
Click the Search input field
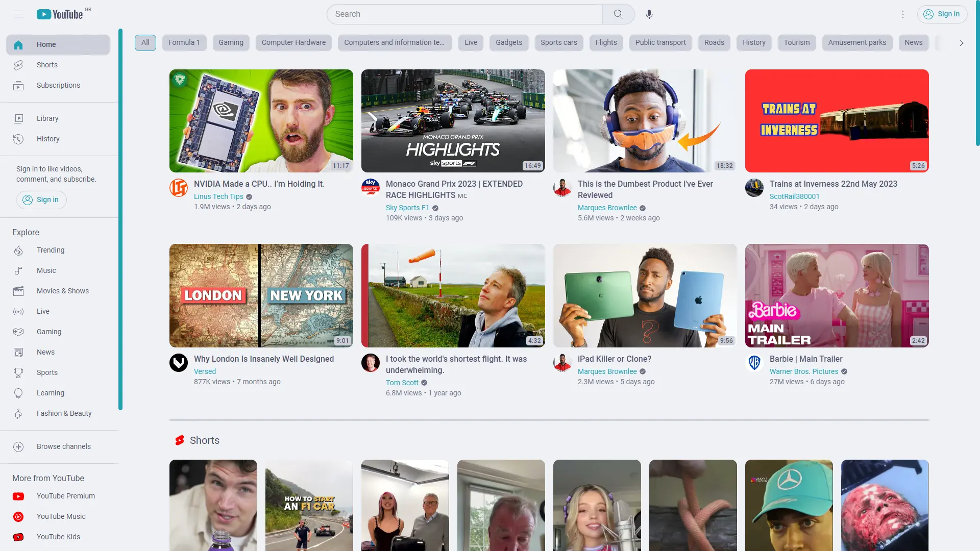(x=464, y=14)
